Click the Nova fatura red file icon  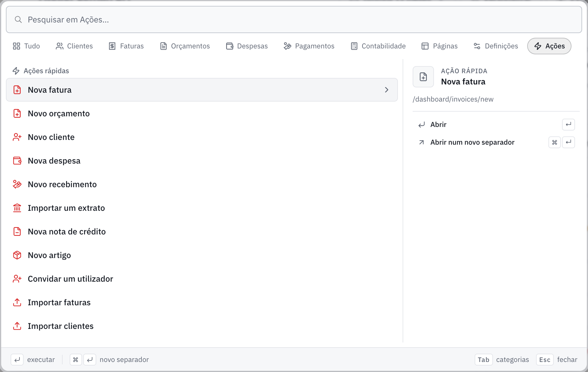coord(17,90)
